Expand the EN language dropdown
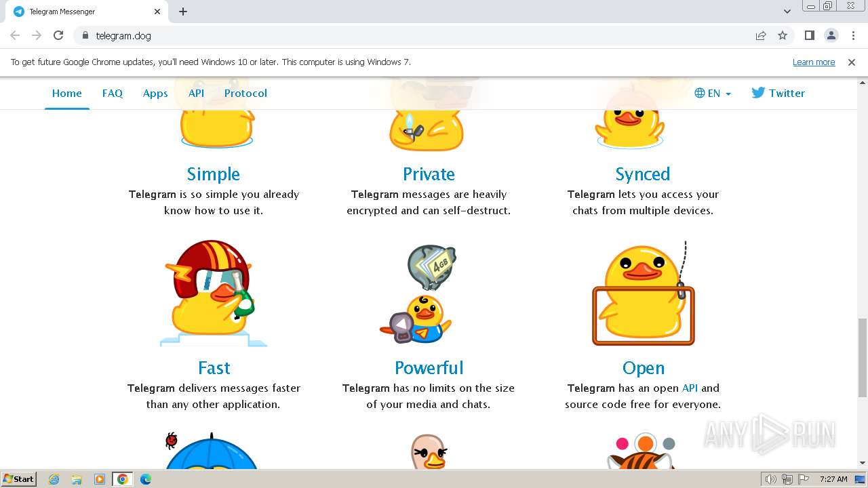This screenshot has height=488, width=868. (713, 94)
